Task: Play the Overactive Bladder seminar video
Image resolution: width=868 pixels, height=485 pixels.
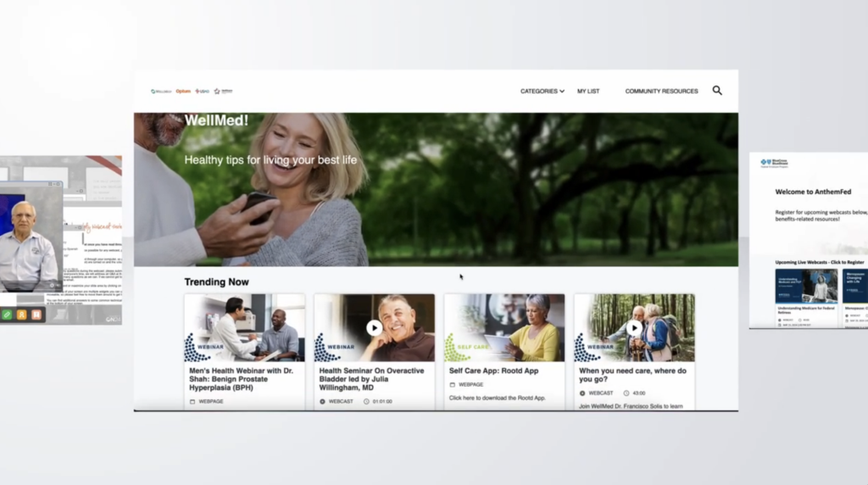Action: click(x=374, y=327)
